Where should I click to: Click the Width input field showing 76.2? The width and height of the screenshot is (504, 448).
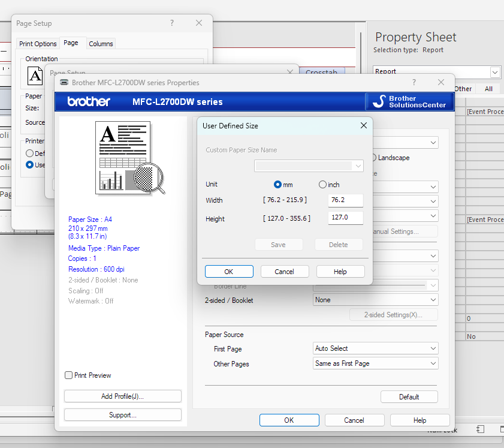click(346, 200)
